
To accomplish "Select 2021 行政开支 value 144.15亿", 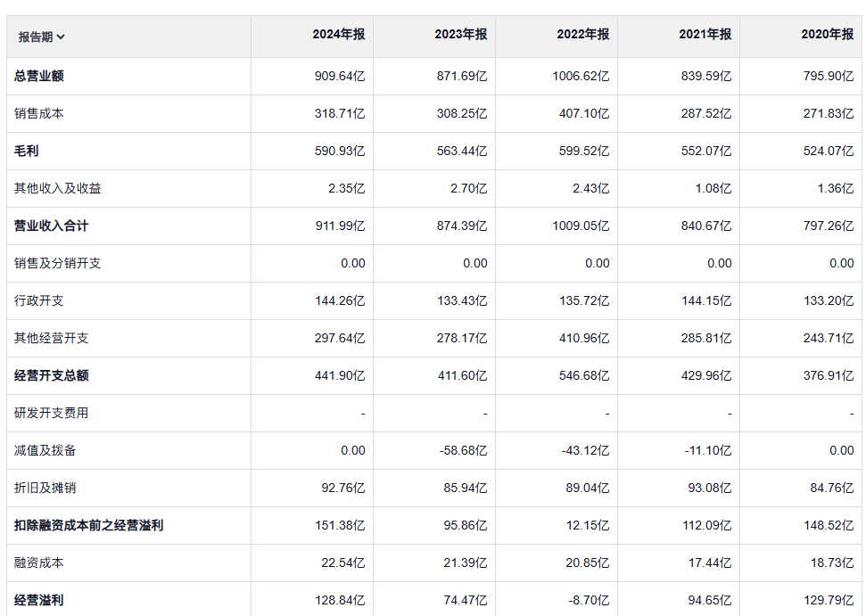I will tap(706, 300).
